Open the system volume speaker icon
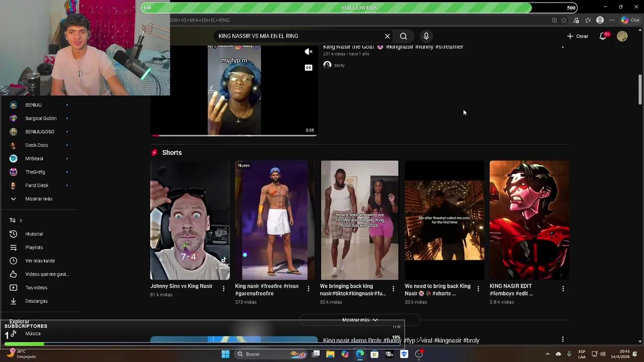 click(603, 354)
